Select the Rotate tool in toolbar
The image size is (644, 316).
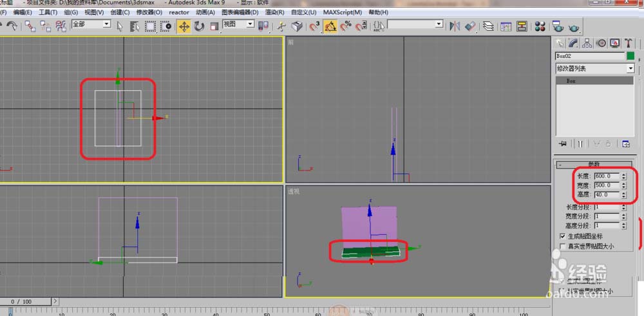coord(199,26)
